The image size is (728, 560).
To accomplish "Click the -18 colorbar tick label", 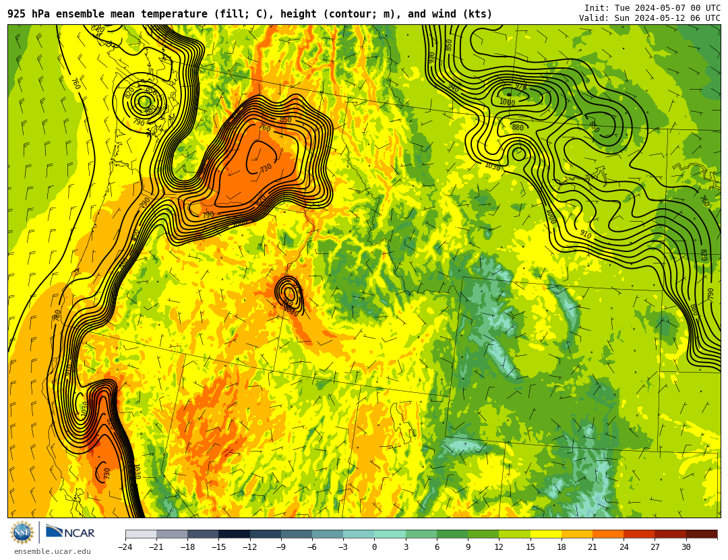I will tap(187, 547).
